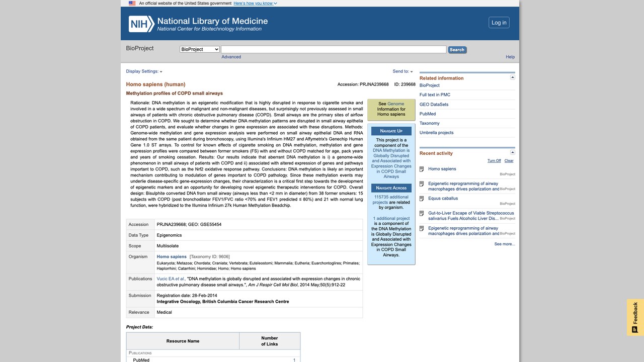
Task: Expand 'Here's how you know' details
Action: (x=255, y=3)
